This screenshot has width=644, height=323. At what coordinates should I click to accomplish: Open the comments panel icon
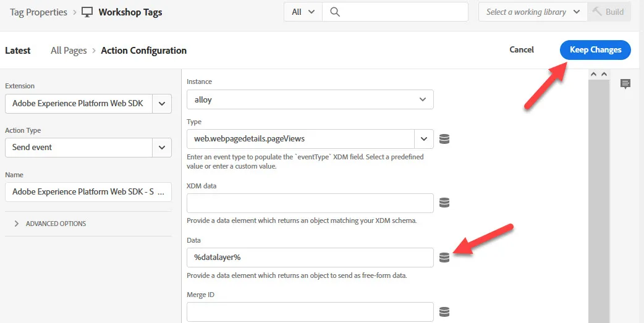point(625,84)
